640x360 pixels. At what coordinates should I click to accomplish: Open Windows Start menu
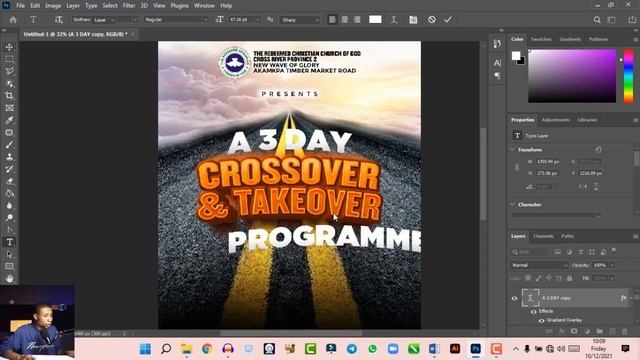(x=145, y=349)
